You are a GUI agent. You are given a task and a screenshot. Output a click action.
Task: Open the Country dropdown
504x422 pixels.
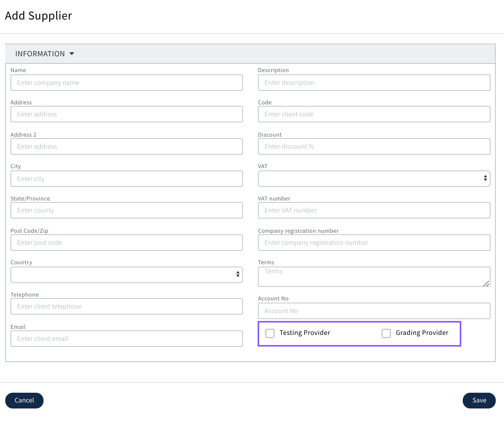tap(126, 275)
